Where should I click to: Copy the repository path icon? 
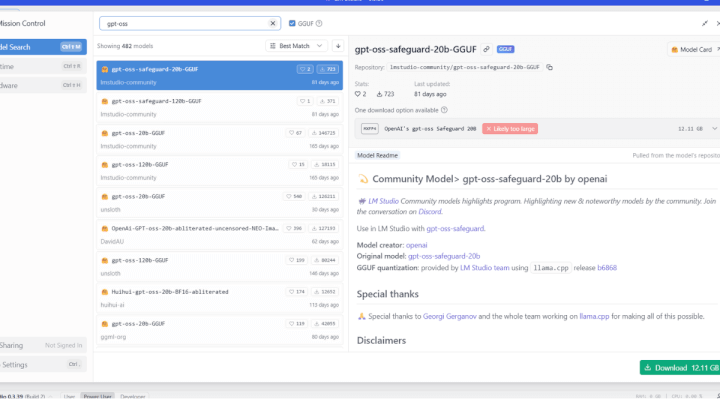pyautogui.click(x=549, y=67)
